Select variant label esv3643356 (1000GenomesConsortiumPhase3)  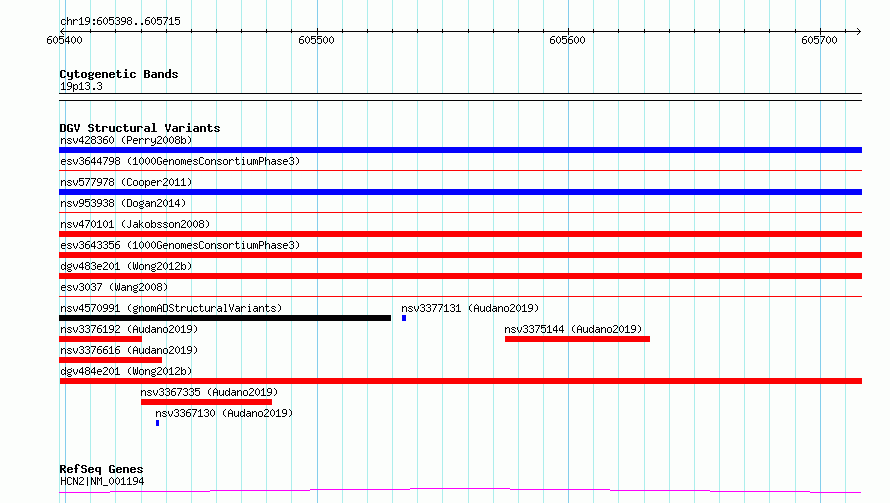[180, 245]
